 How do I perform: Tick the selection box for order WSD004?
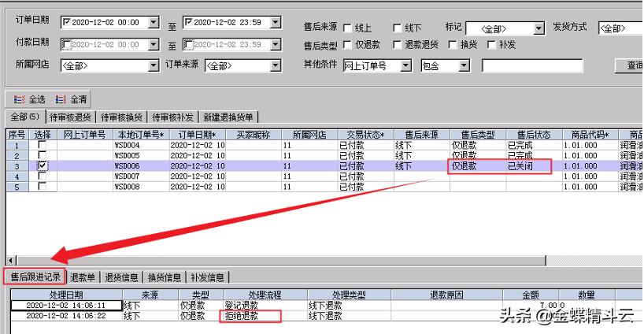42,145
